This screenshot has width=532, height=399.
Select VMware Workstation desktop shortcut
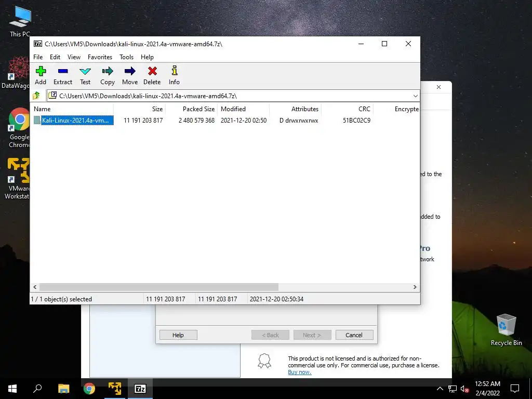tap(18, 179)
